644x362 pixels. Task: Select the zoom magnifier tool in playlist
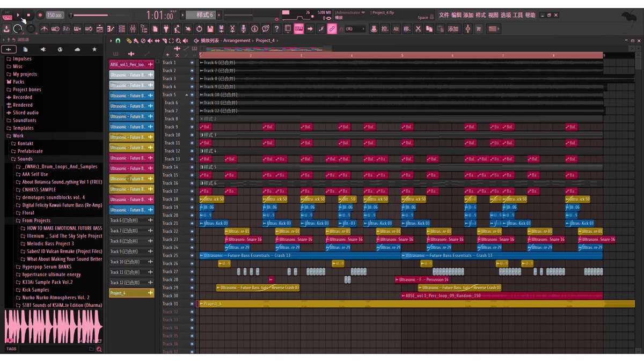[x=178, y=41]
